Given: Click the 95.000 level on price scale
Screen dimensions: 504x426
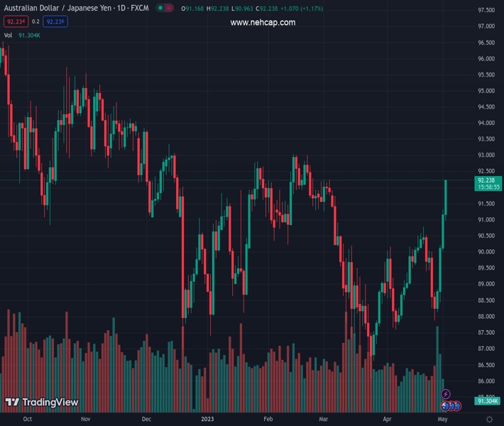Looking at the screenshot, I should [x=486, y=91].
